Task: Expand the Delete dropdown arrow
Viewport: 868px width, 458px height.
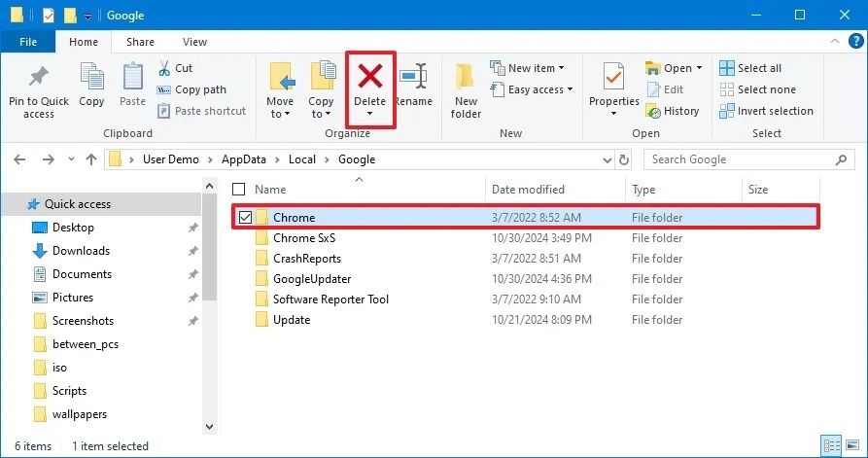Action: pyautogui.click(x=369, y=114)
